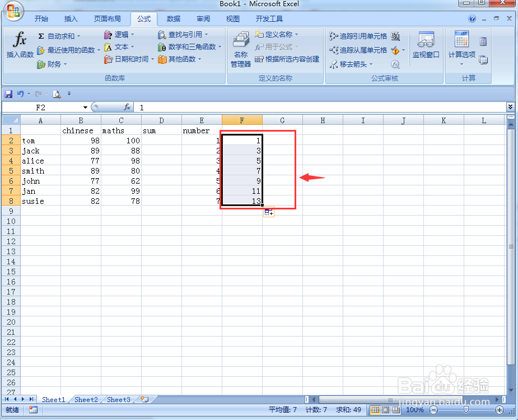Select column header D

pyautogui.click(x=161, y=120)
